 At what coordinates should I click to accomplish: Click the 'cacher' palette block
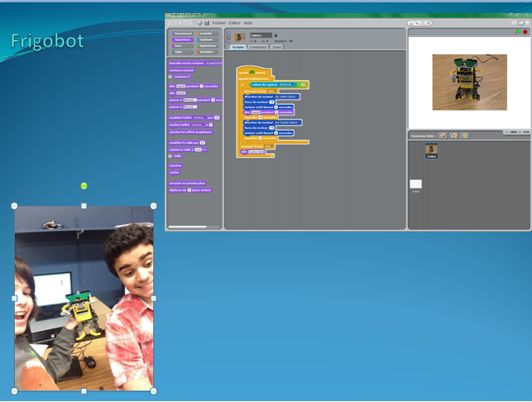click(x=175, y=172)
